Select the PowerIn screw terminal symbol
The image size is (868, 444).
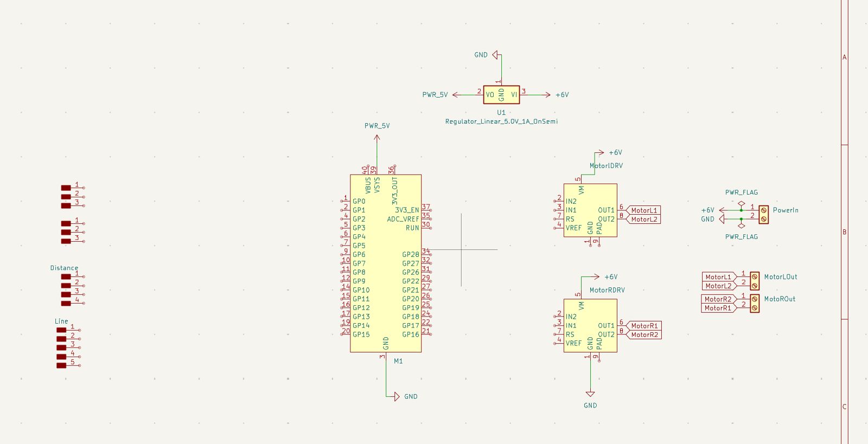click(763, 215)
